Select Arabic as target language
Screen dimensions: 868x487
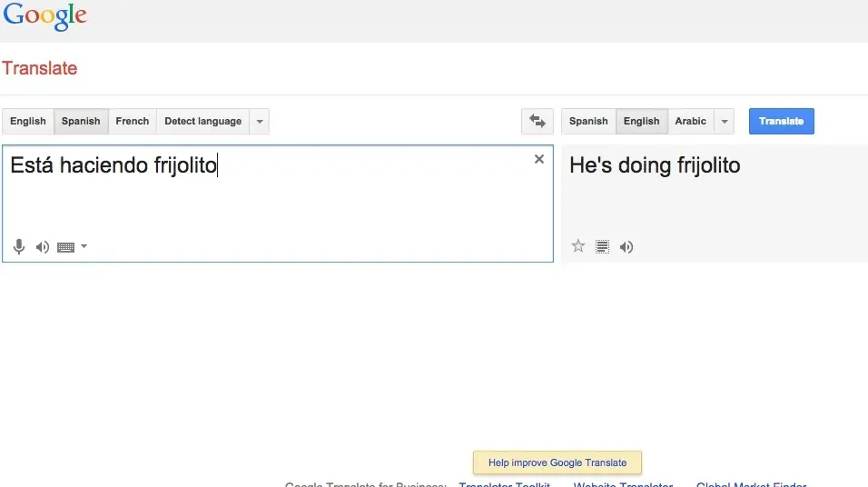tap(690, 122)
